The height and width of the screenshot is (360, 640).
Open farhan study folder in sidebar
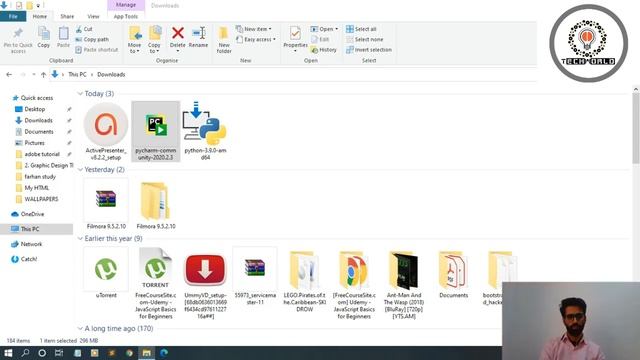tap(40, 177)
